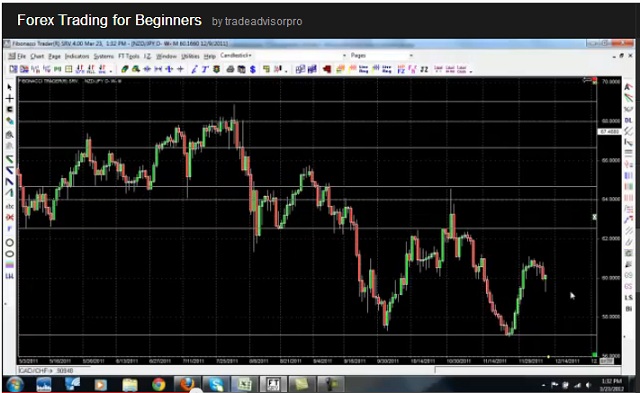640x393 pixels.
Task: Open the File menu
Action: click(21, 56)
